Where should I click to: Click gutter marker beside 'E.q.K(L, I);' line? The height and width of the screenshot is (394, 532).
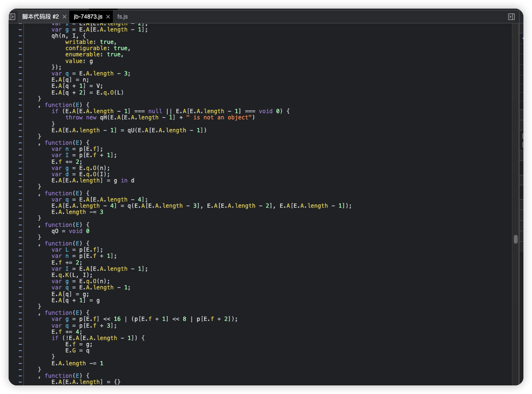click(x=20, y=275)
